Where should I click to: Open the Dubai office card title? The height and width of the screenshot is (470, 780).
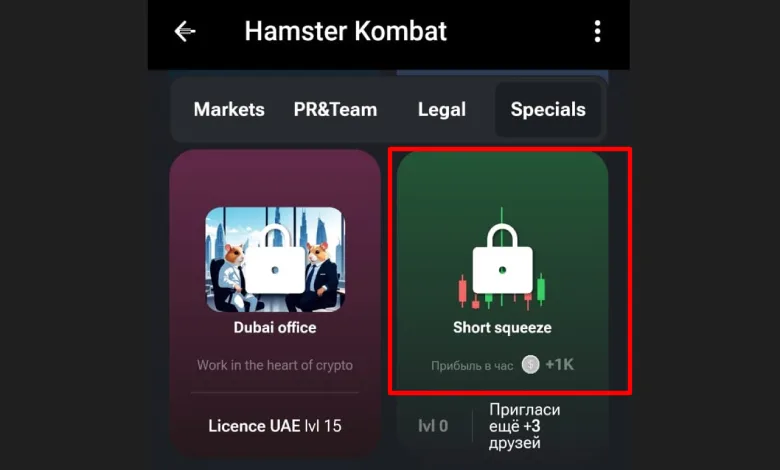coord(275,328)
